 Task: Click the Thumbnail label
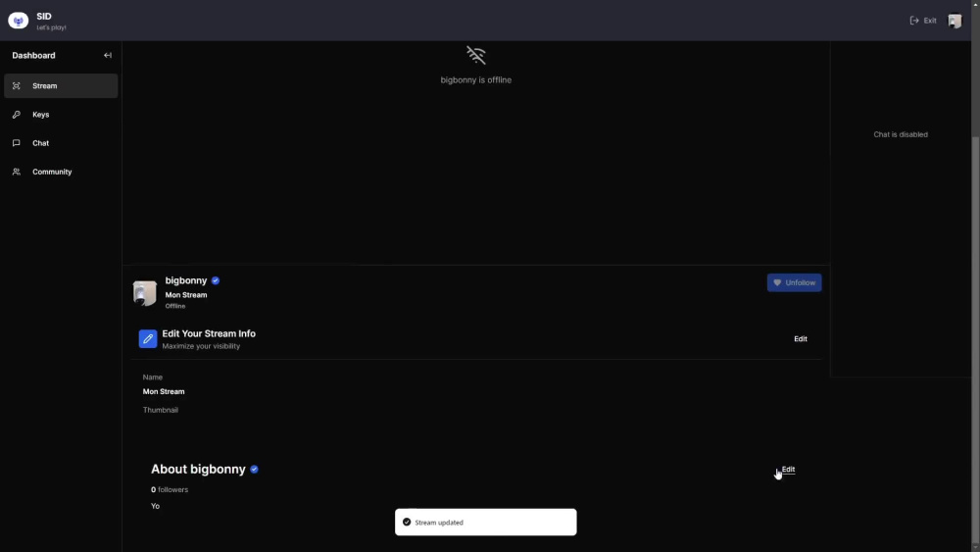(161, 410)
